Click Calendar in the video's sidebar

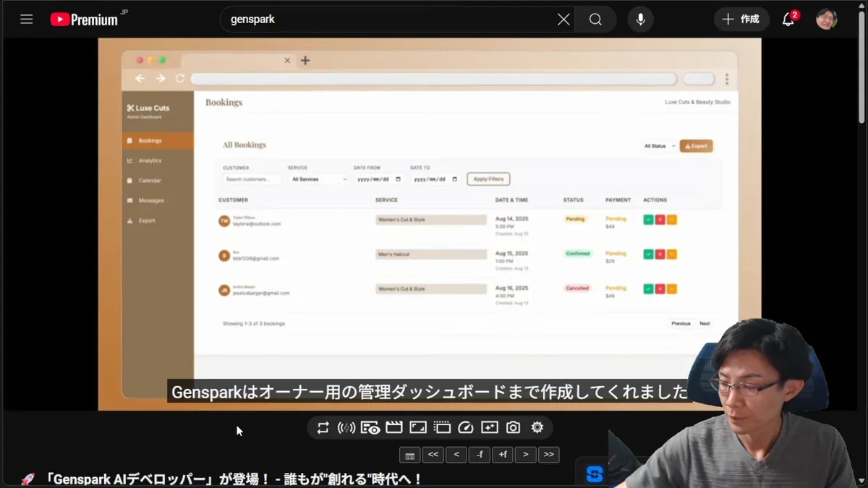pos(150,181)
